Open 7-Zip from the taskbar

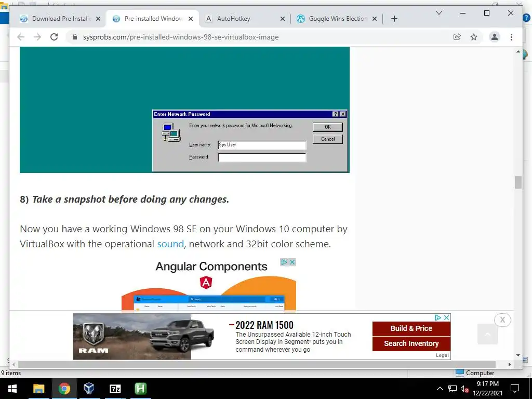pos(115,389)
